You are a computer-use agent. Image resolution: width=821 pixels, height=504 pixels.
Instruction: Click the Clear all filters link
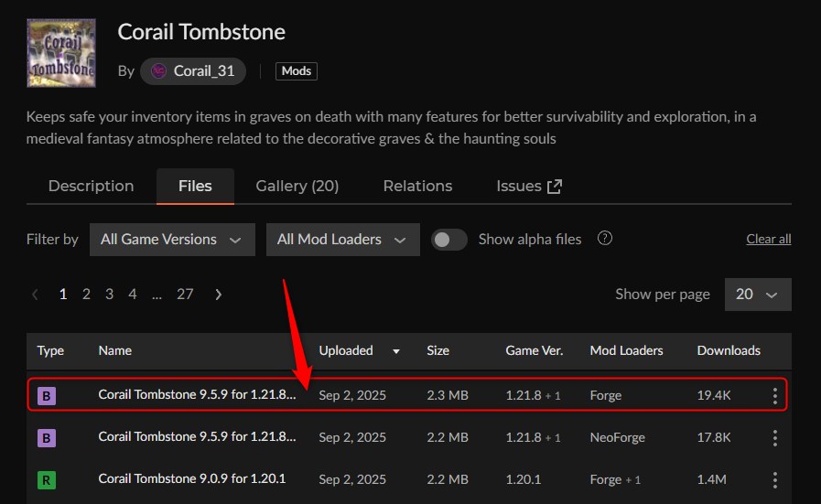[x=768, y=240]
